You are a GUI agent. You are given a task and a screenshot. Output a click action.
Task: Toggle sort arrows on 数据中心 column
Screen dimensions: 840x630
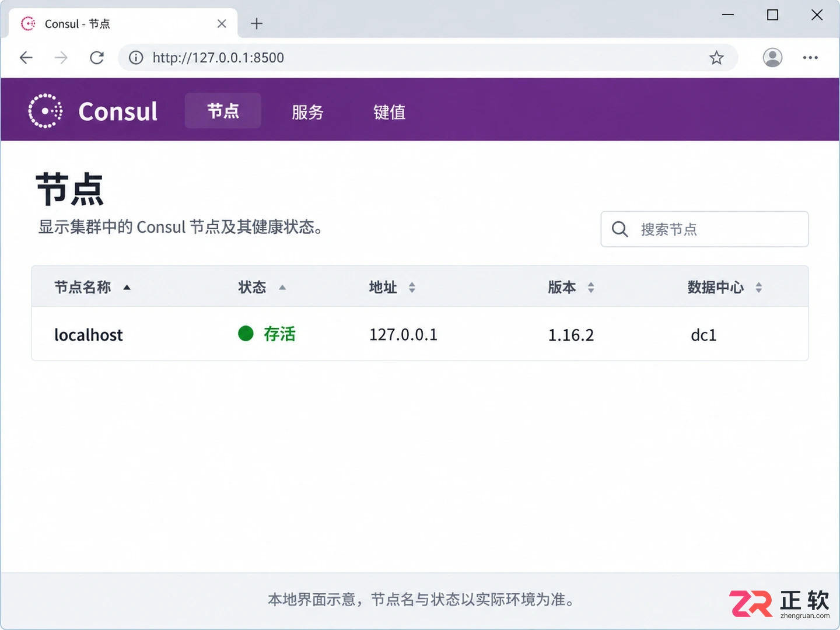coord(758,288)
